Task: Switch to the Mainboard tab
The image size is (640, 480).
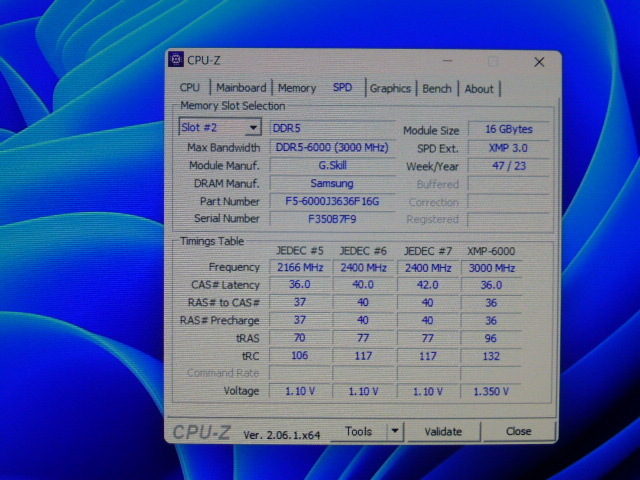Action: pos(241,88)
